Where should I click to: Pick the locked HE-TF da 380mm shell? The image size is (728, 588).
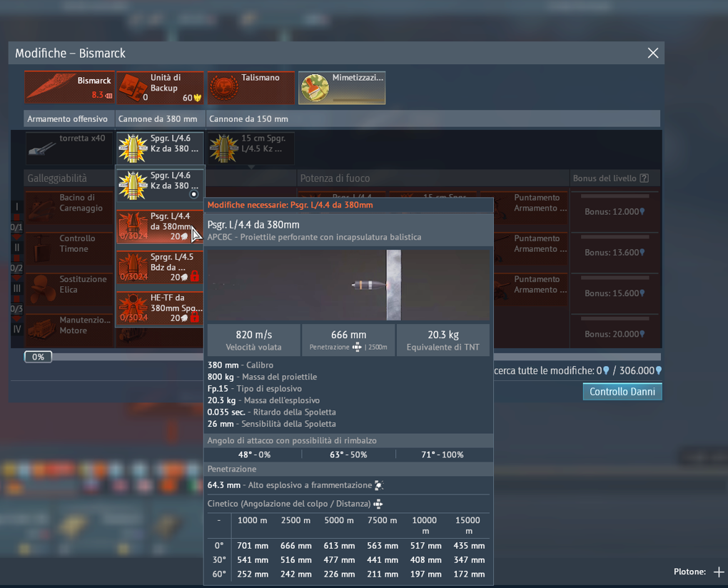coord(159,308)
